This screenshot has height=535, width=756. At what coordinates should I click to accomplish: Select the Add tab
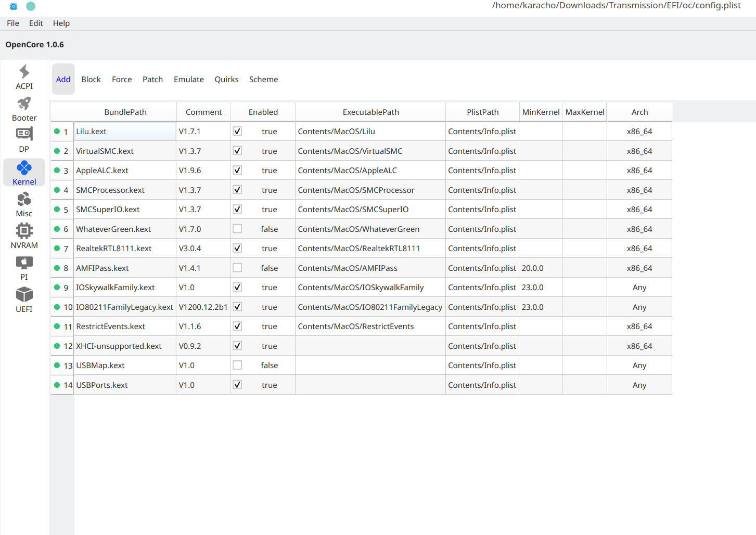[x=63, y=79]
